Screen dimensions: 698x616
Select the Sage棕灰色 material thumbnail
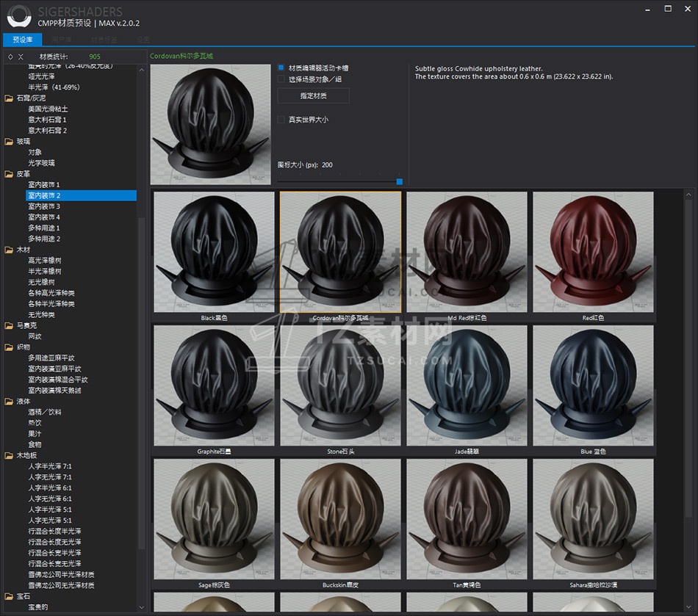click(x=214, y=519)
